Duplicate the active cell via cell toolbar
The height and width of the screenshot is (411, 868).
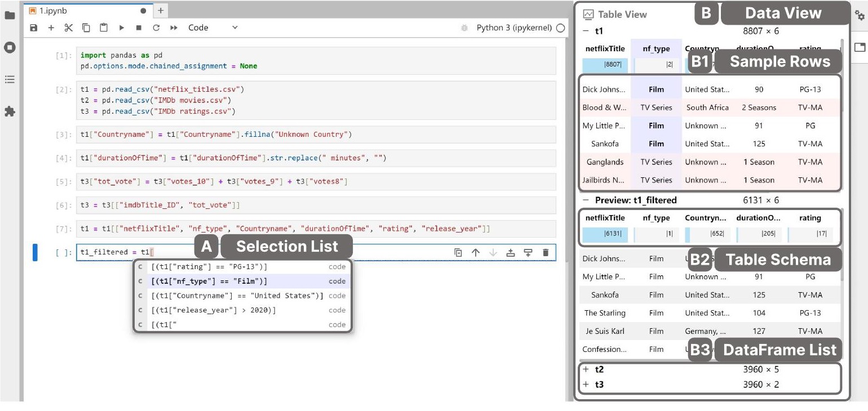tap(458, 253)
